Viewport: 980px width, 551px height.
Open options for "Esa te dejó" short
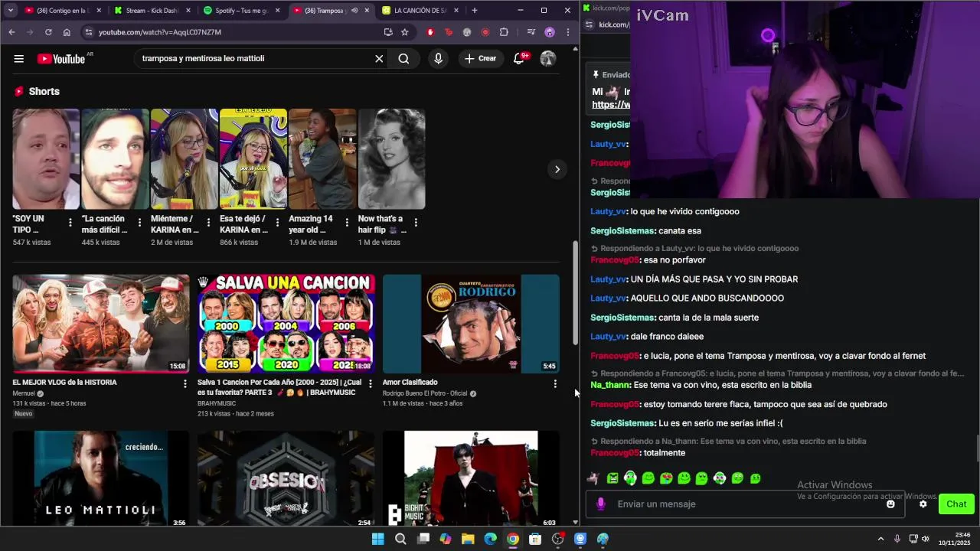pos(277,223)
